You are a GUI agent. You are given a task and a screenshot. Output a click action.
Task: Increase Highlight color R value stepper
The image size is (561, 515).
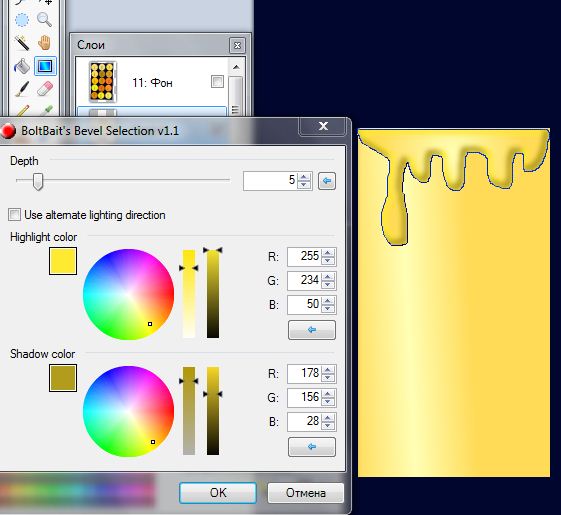pos(328,253)
